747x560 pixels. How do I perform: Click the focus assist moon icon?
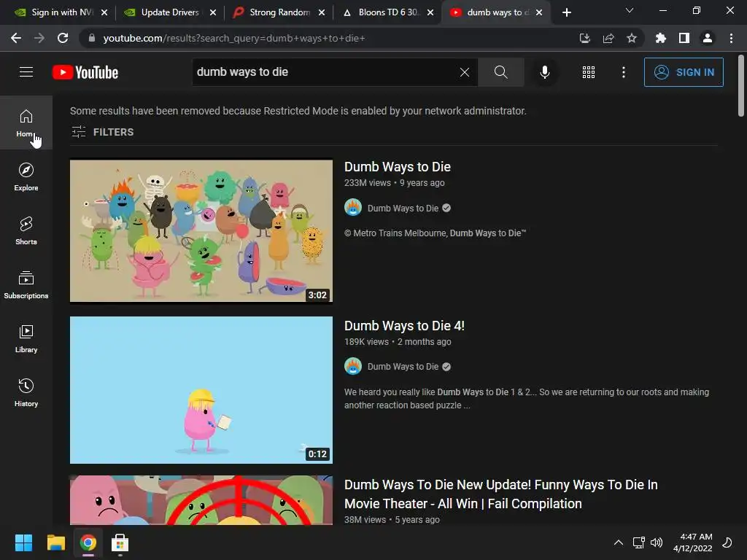pyautogui.click(x=727, y=542)
